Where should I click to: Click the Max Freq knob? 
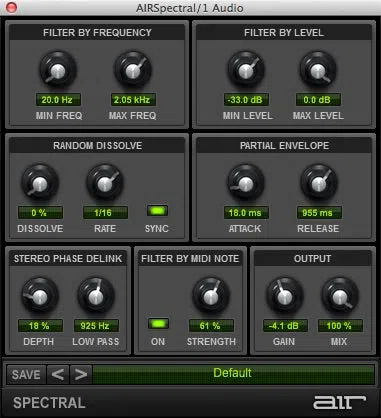[133, 70]
